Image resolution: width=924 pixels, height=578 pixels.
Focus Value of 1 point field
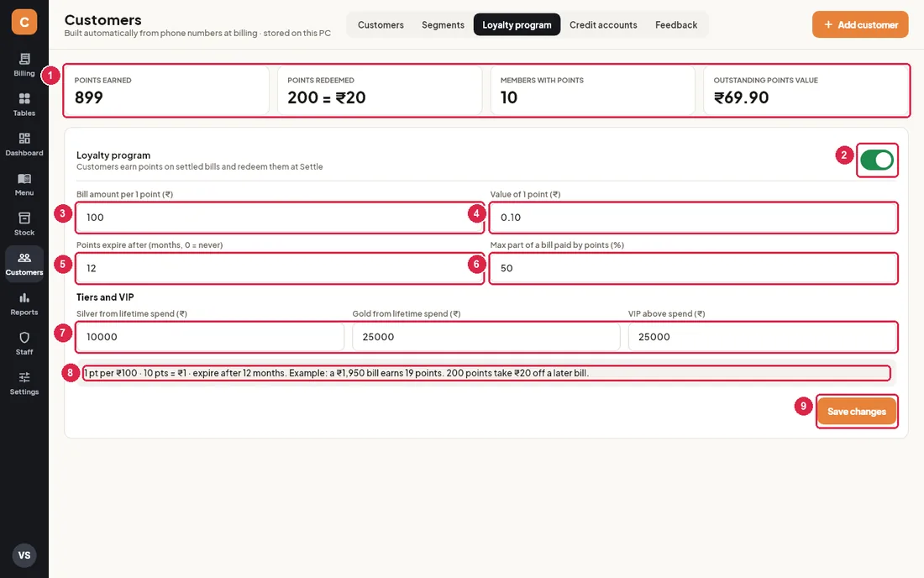pos(694,218)
